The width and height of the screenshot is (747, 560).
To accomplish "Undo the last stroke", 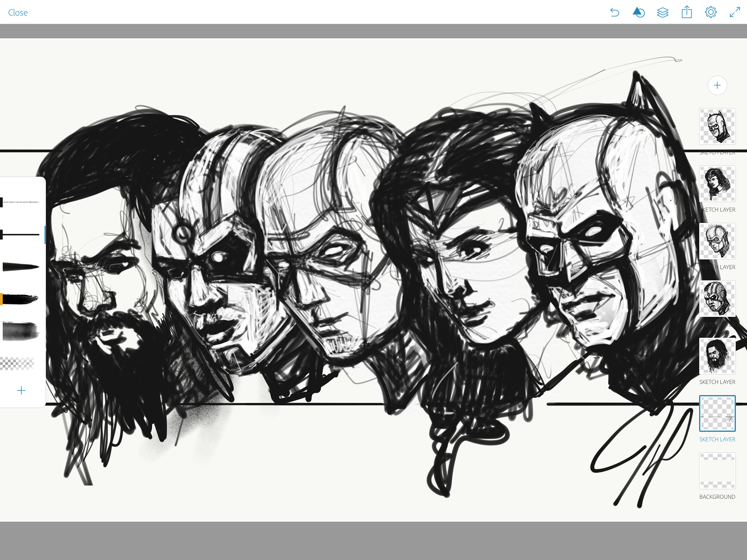I will pos(615,12).
